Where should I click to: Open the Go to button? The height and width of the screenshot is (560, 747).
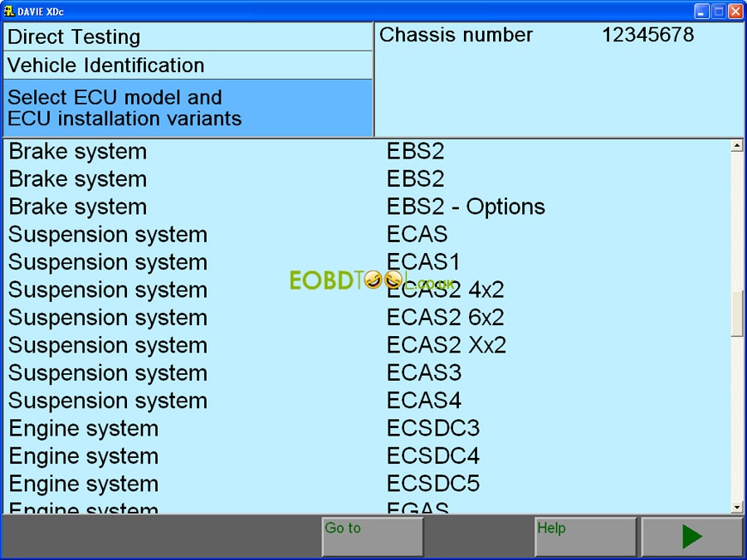(373, 537)
